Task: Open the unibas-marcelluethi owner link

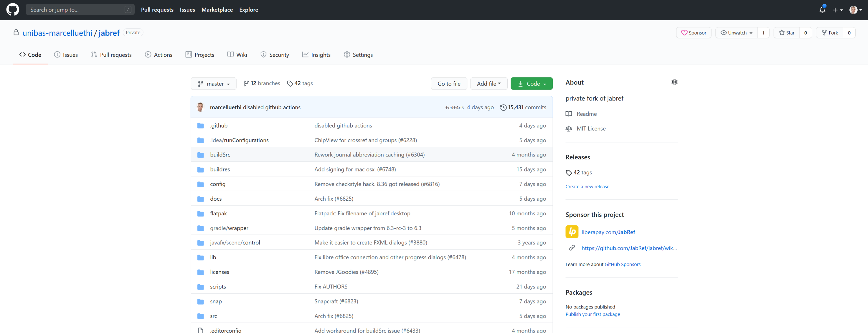Action: pos(57,33)
